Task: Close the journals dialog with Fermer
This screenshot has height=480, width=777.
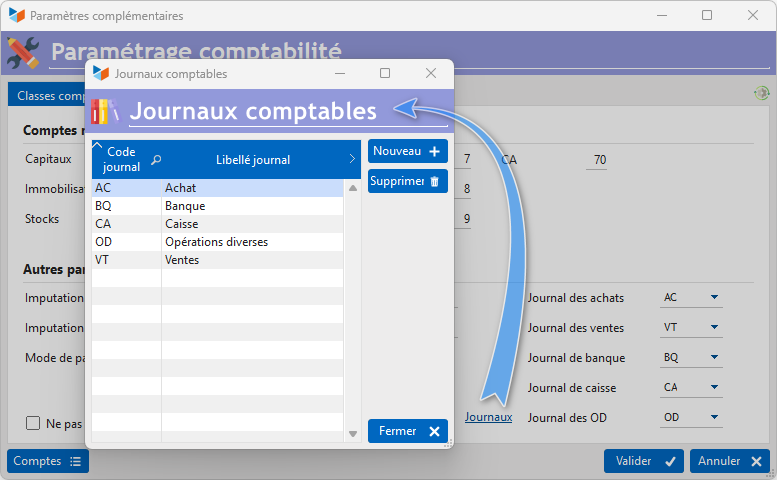Action: click(x=407, y=431)
